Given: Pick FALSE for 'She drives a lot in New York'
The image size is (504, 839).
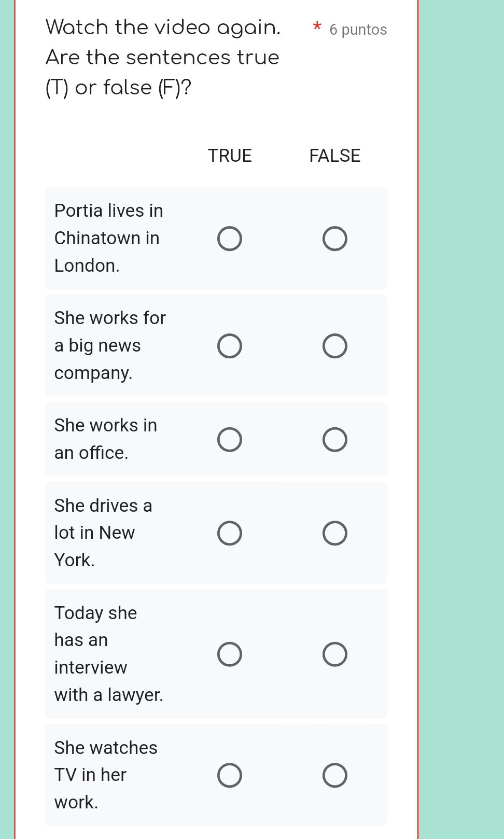Looking at the screenshot, I should pos(334,533).
